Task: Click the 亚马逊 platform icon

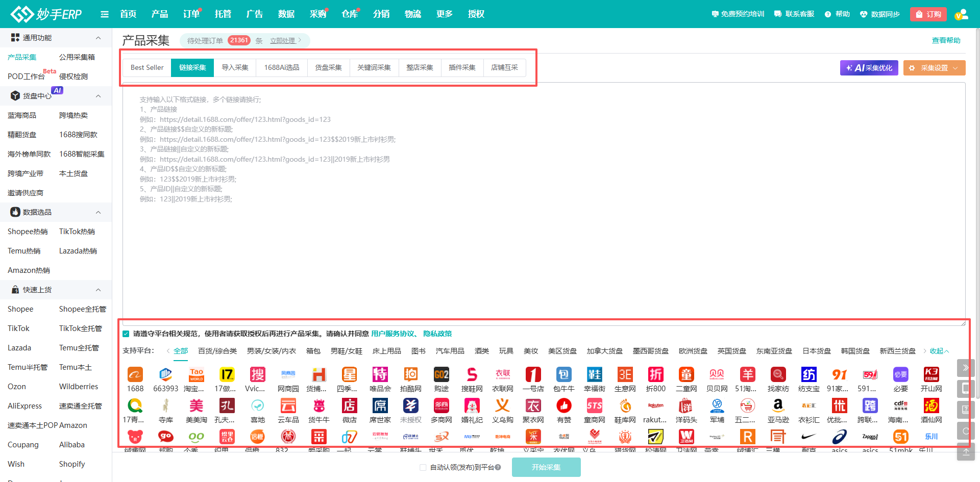Action: tap(778, 407)
